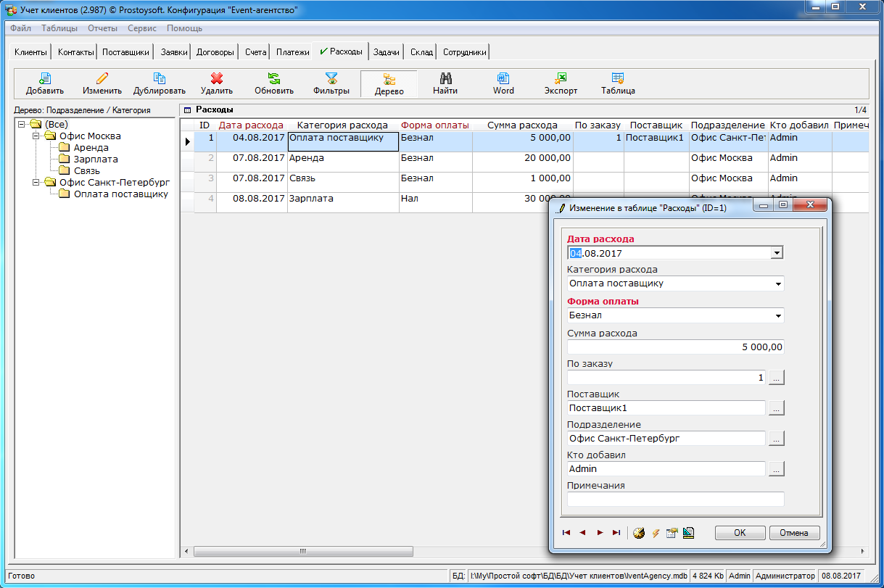This screenshot has width=884, height=588.
Task: Collapse the Офис Москва tree node
Action: coord(35,136)
